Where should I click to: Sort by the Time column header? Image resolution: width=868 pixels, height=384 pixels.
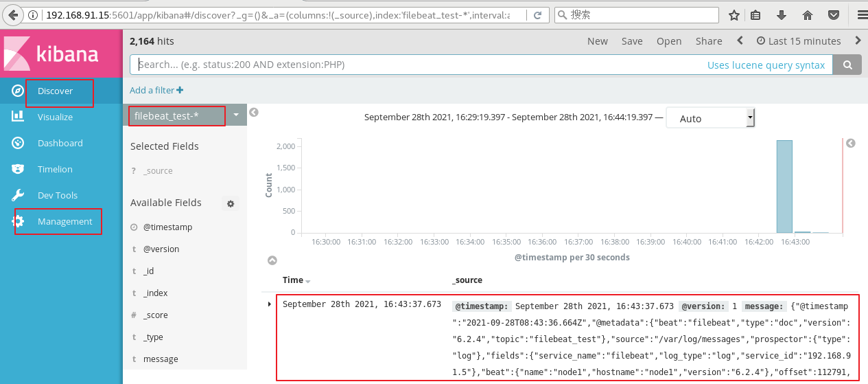point(296,280)
